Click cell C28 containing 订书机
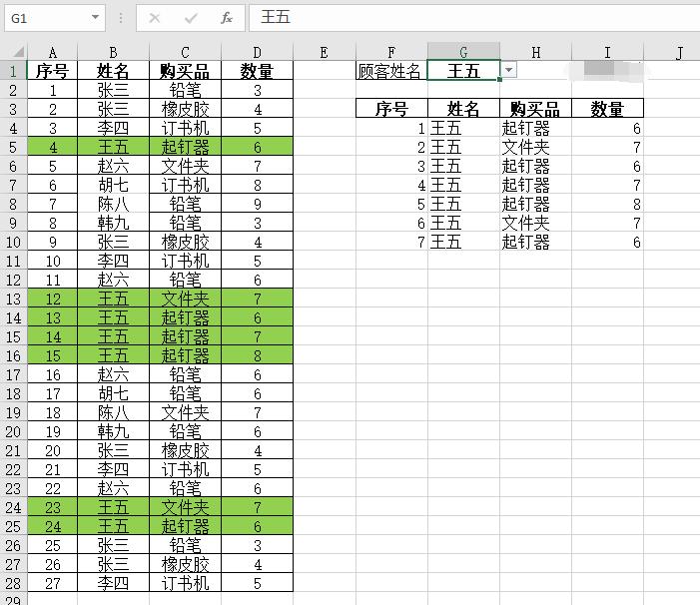Image resolution: width=700 pixels, height=605 pixels. pos(186,583)
